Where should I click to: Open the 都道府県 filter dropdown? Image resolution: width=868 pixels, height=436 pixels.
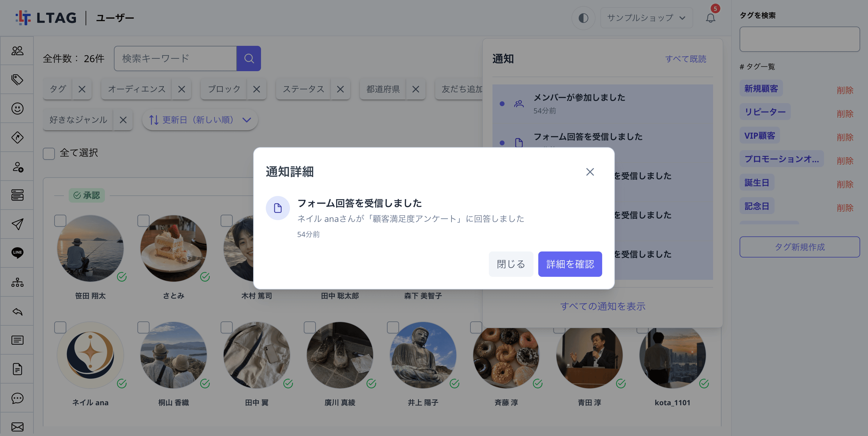(x=383, y=89)
